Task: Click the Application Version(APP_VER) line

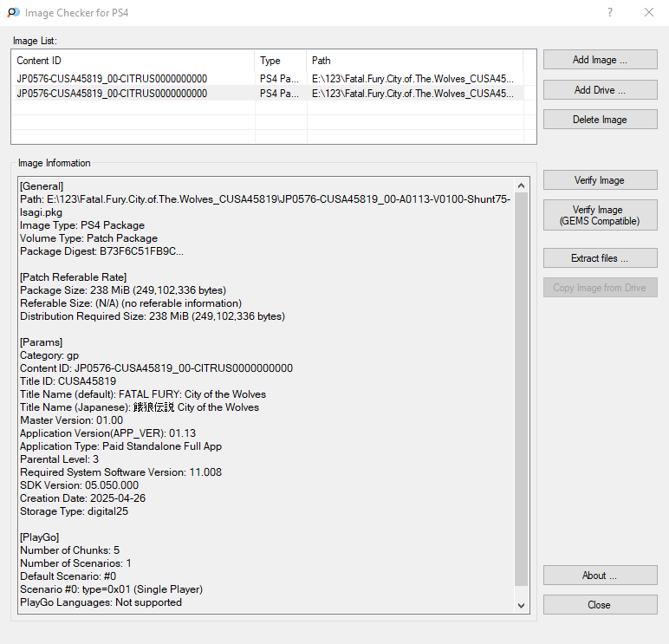Action: point(108,433)
